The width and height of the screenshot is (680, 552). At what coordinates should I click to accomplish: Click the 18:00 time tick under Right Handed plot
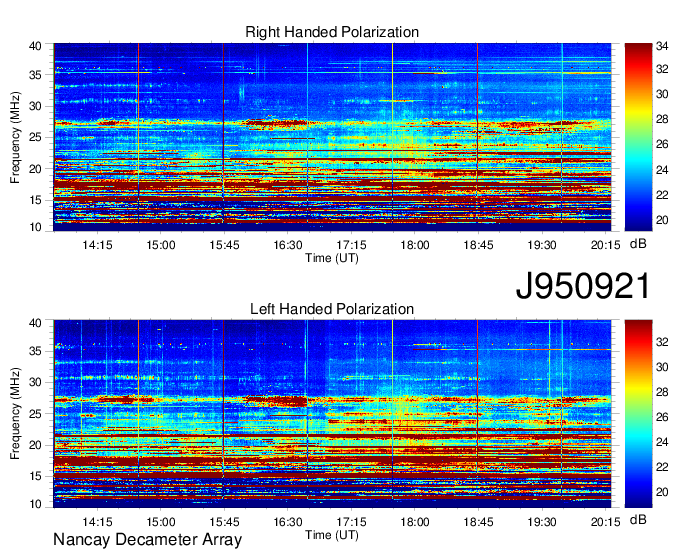click(415, 245)
